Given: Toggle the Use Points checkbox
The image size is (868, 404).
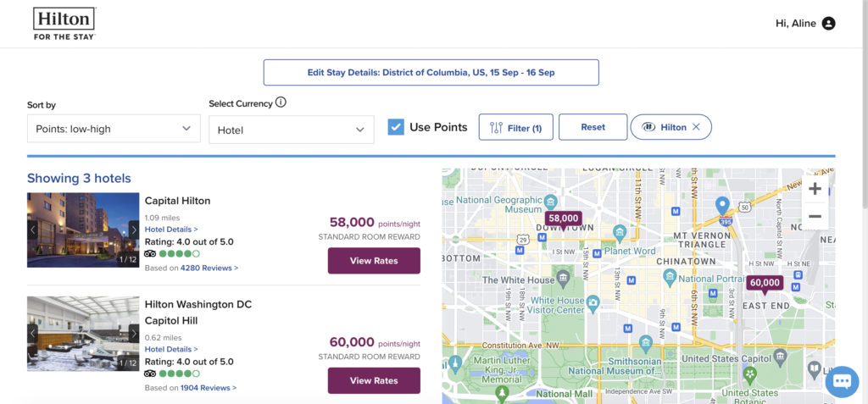Looking at the screenshot, I should (396, 127).
